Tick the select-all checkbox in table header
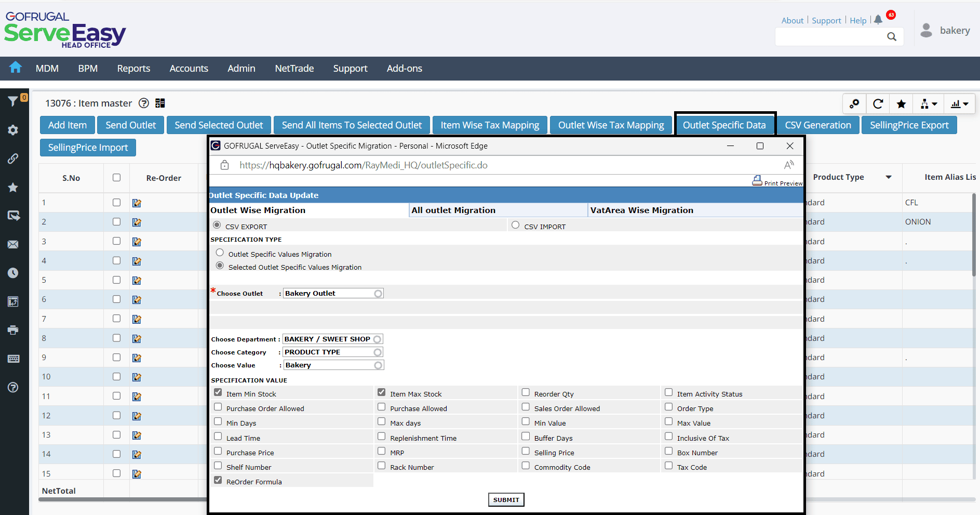The height and width of the screenshot is (515, 980). pos(117,178)
